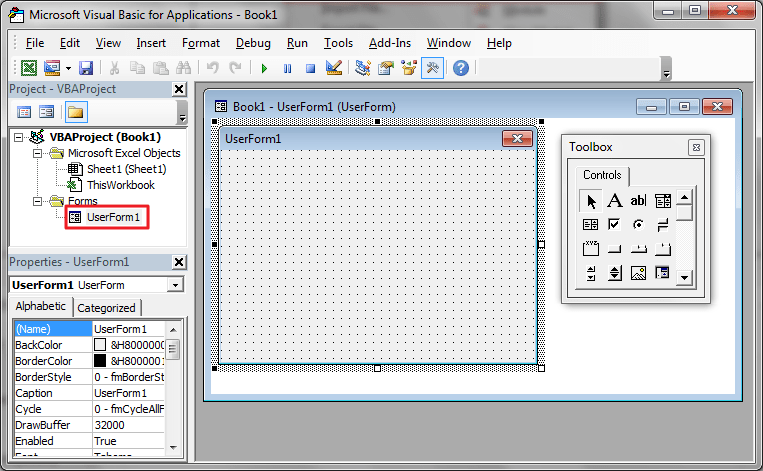
Task: Open the Debug menu
Action: click(x=253, y=43)
